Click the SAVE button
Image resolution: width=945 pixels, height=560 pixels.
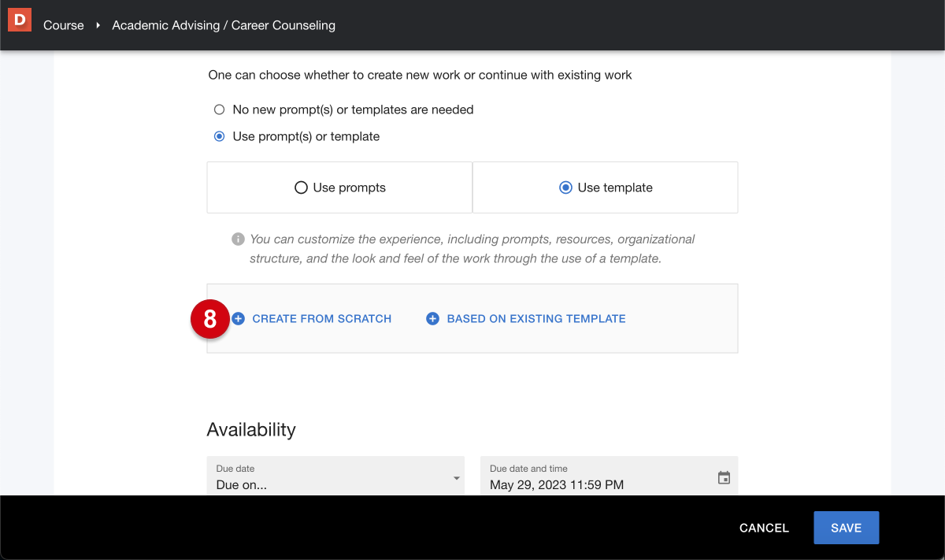point(846,528)
